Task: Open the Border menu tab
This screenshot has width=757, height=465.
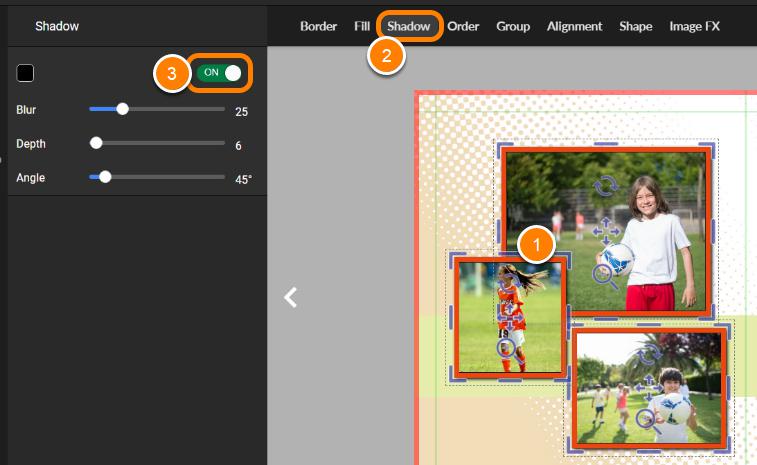Action: click(318, 26)
